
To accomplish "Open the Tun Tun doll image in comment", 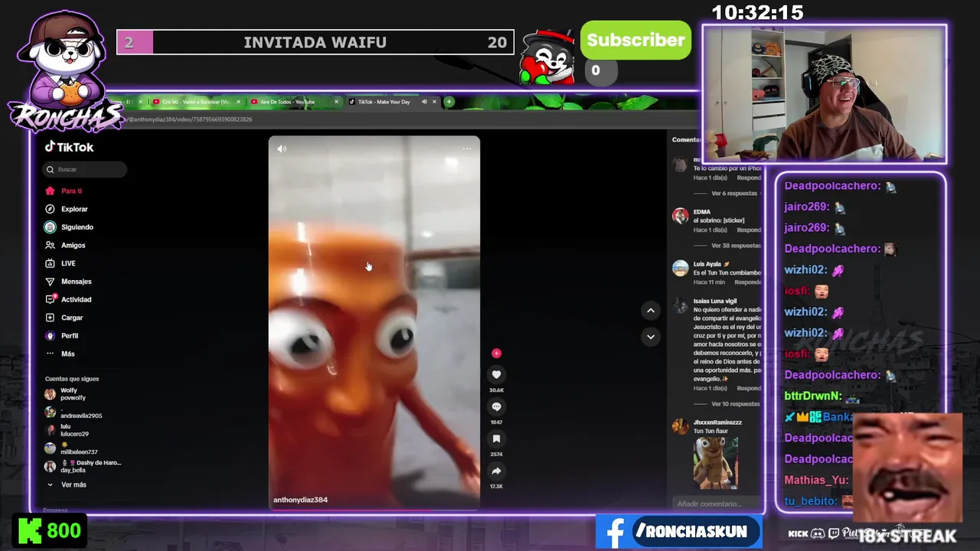I will [716, 462].
